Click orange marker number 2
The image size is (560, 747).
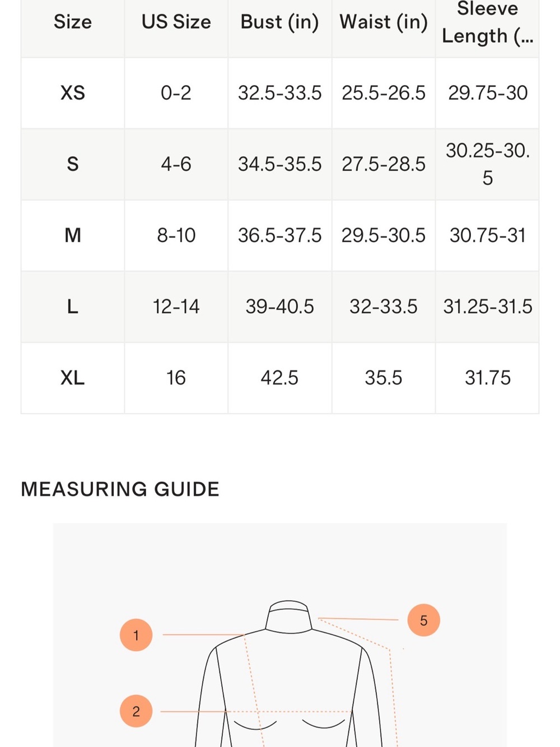pyautogui.click(x=136, y=711)
